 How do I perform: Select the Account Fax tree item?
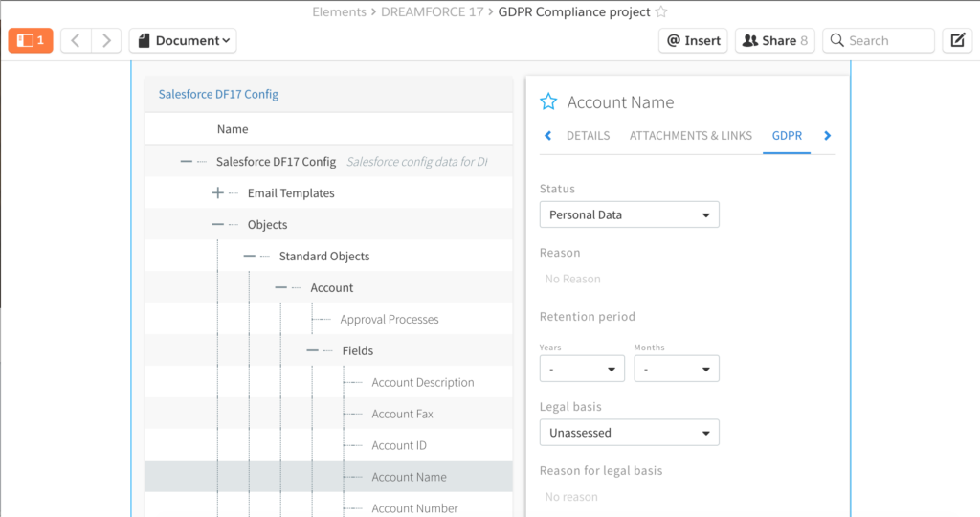coord(402,415)
